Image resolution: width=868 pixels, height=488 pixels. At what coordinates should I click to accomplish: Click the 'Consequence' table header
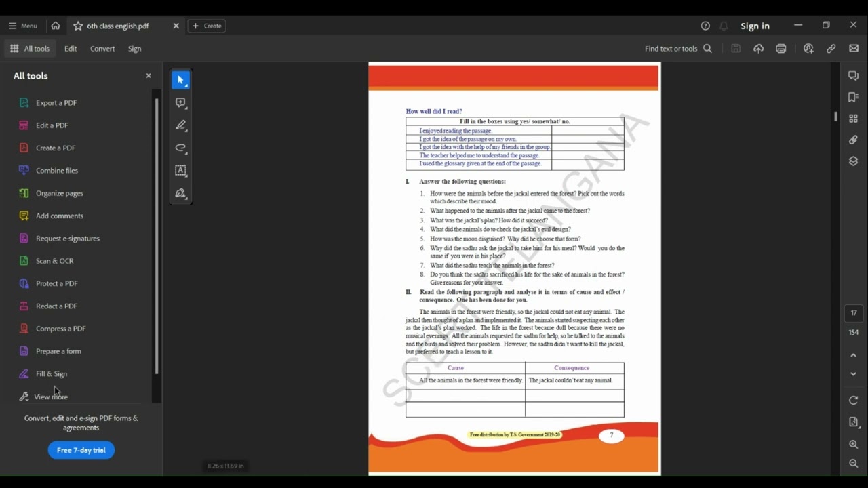pos(572,368)
